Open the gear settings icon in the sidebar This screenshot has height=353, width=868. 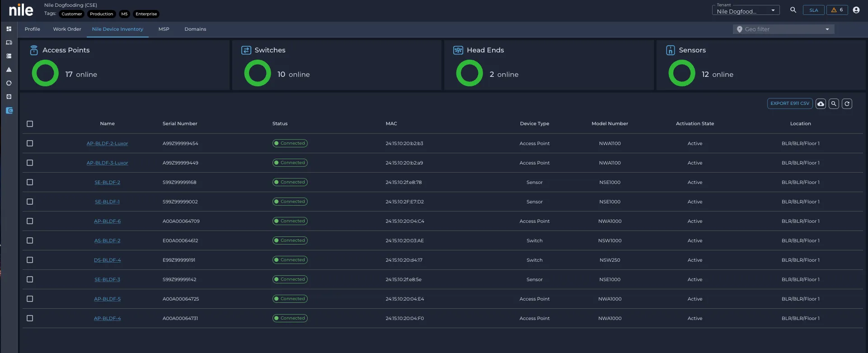[x=9, y=97]
